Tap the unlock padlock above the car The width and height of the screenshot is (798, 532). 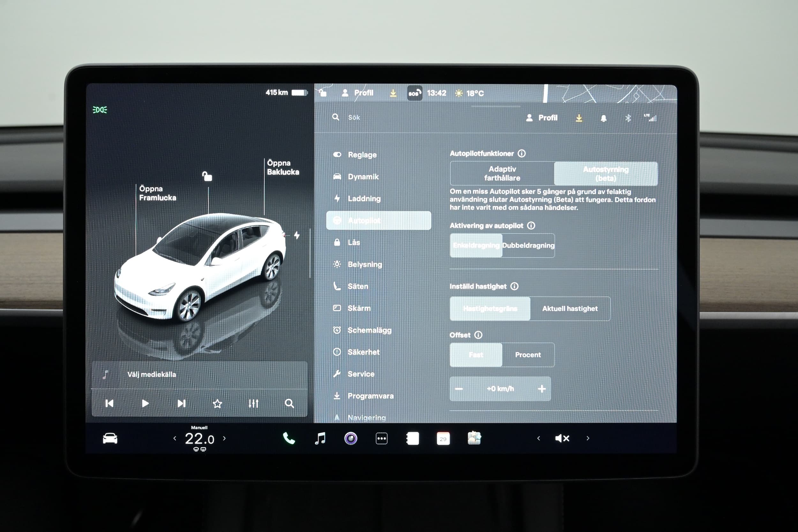point(207,176)
